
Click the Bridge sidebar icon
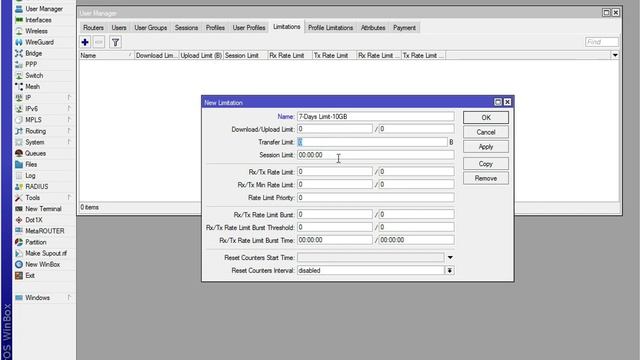pyautogui.click(x=19, y=53)
